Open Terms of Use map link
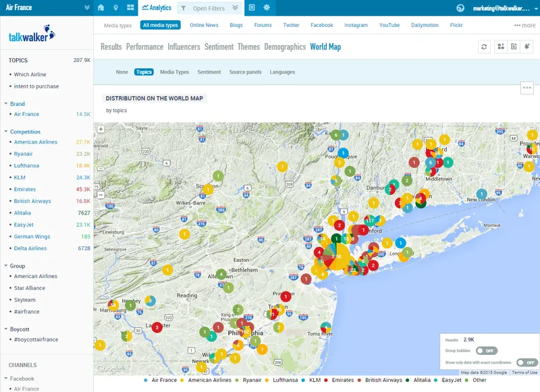This screenshot has width=540, height=392. (x=524, y=372)
